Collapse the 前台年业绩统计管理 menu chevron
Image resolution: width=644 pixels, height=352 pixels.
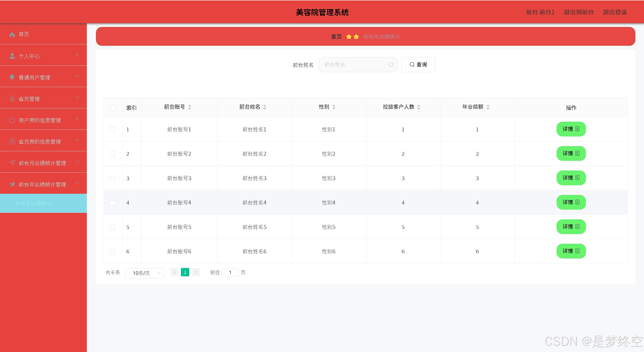(77, 183)
